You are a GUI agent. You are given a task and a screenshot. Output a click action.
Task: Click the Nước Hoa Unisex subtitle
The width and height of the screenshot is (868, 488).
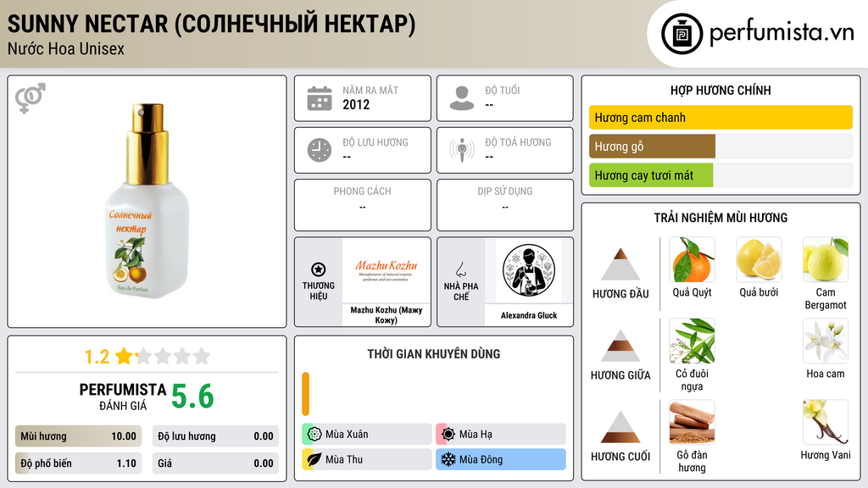66,49
